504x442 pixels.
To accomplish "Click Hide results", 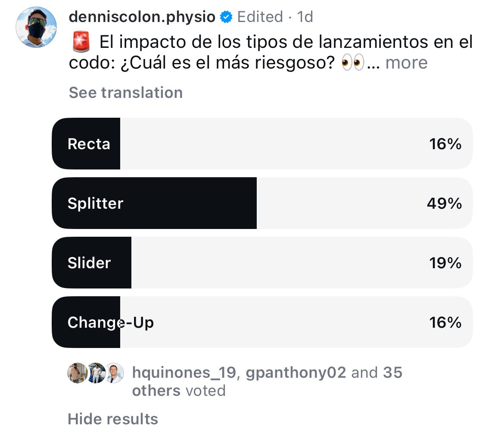I will 113,419.
